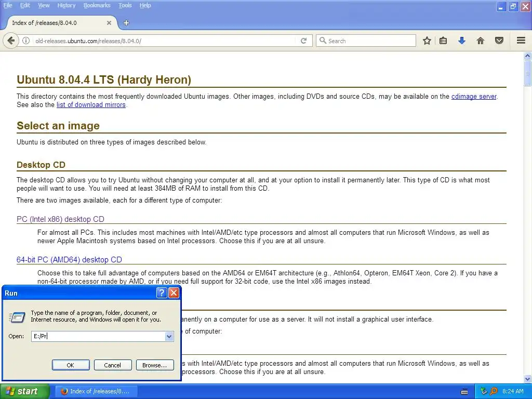The width and height of the screenshot is (532, 399).
Task: Open the File menu
Action: click(x=8, y=5)
